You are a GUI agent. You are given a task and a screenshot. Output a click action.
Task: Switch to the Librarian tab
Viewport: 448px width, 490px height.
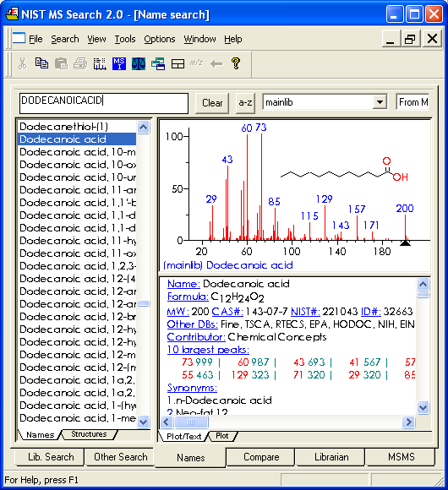331,457
